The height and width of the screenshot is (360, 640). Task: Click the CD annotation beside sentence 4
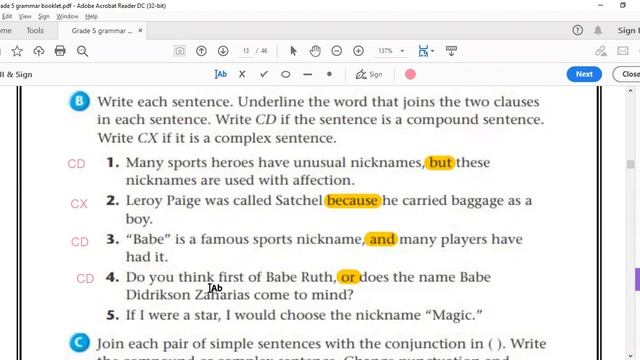(85, 279)
